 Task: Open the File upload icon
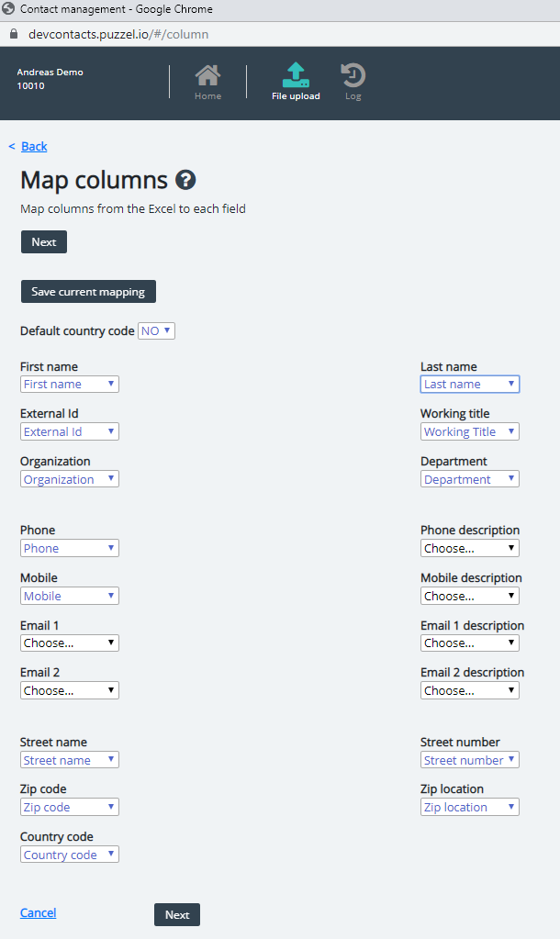(x=296, y=75)
